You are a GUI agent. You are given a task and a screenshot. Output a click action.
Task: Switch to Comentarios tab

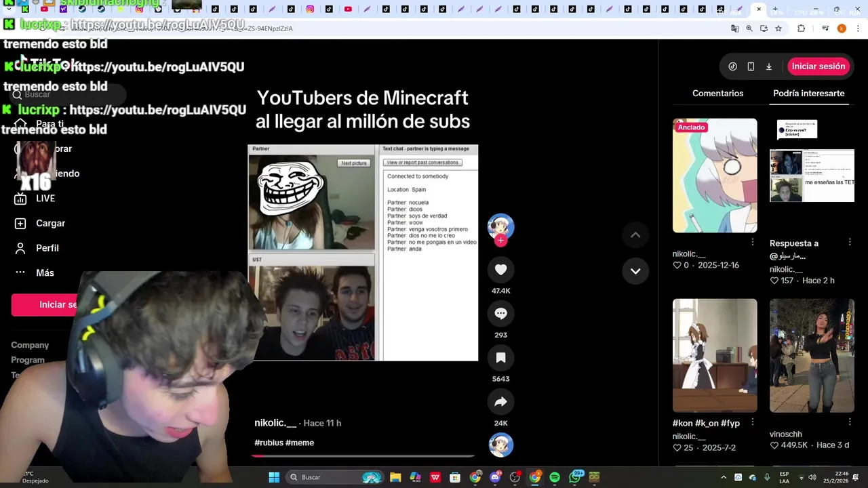tap(717, 94)
